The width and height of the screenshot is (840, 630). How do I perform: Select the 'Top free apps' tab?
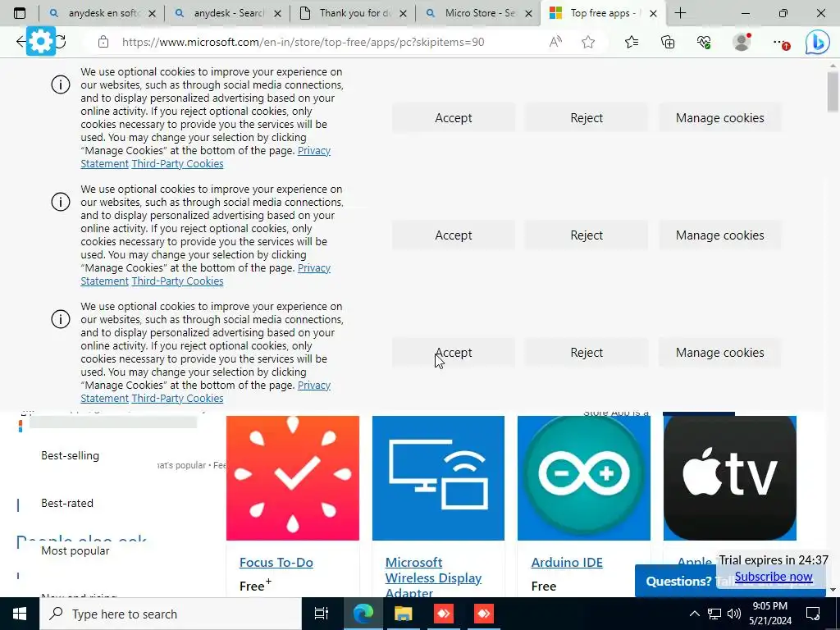[603, 13]
